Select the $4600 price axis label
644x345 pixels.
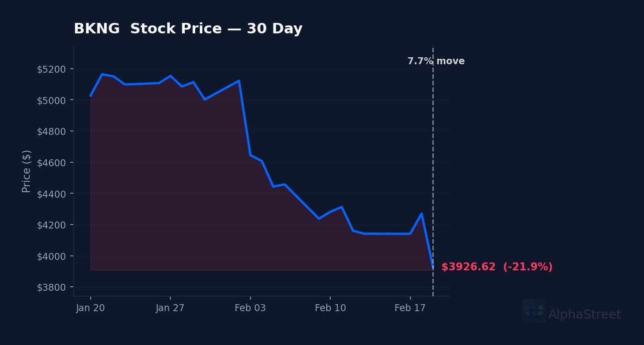coord(51,163)
